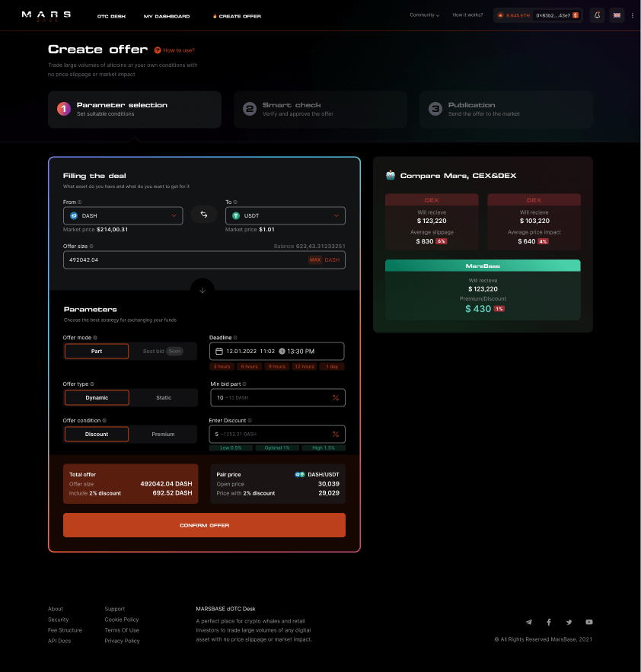Screen dimensions: 641x672
Task: Click the percent icon in Min bid part field
Action: pyautogui.click(x=336, y=397)
